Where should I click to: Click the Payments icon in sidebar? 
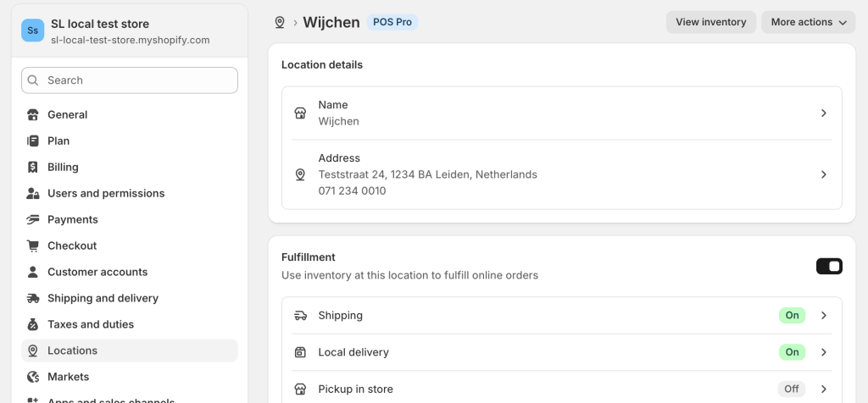(x=33, y=219)
